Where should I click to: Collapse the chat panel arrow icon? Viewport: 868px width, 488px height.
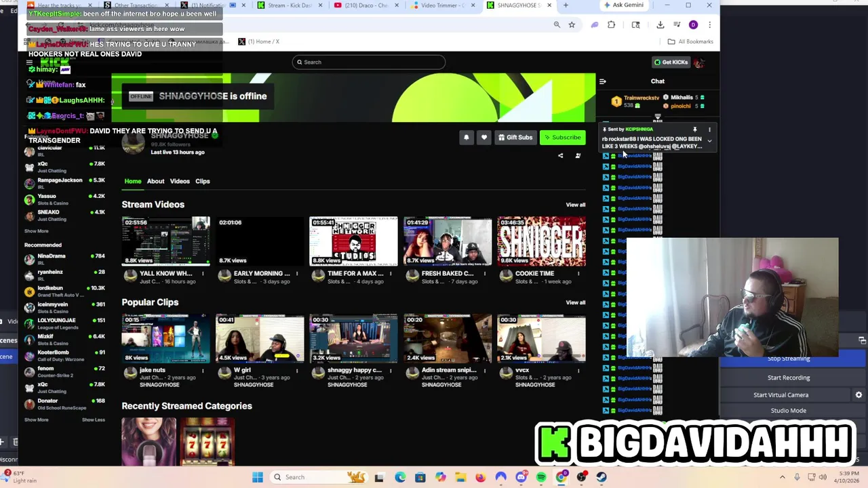point(602,81)
